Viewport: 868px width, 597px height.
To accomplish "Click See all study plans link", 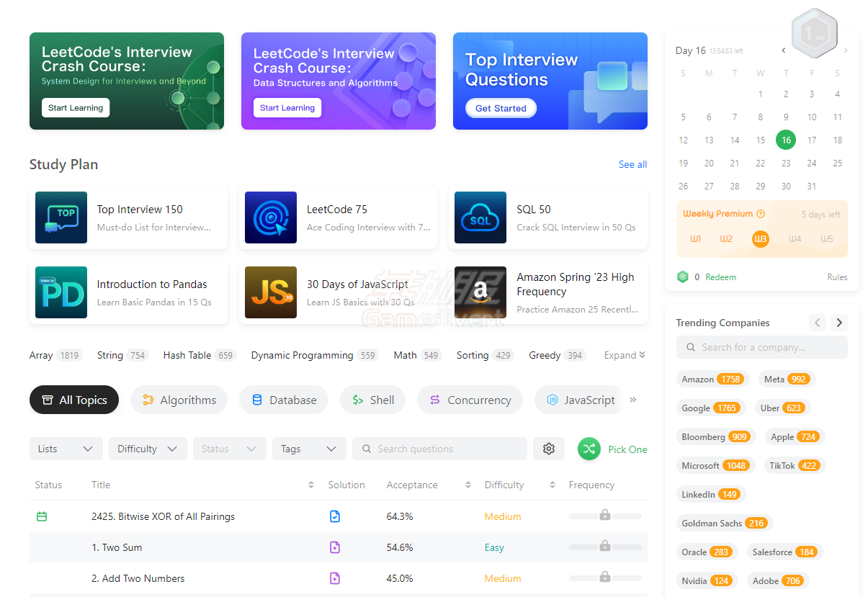I will tap(632, 165).
